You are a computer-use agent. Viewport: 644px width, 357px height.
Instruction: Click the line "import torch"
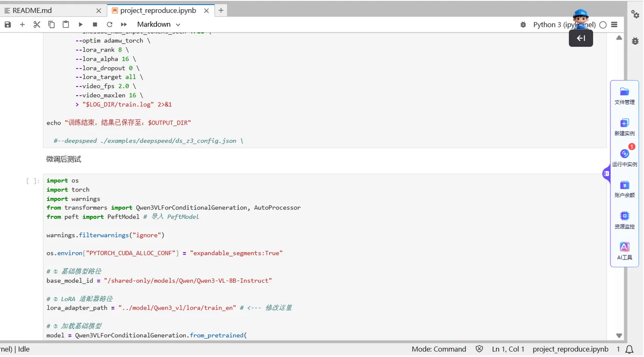68,190
